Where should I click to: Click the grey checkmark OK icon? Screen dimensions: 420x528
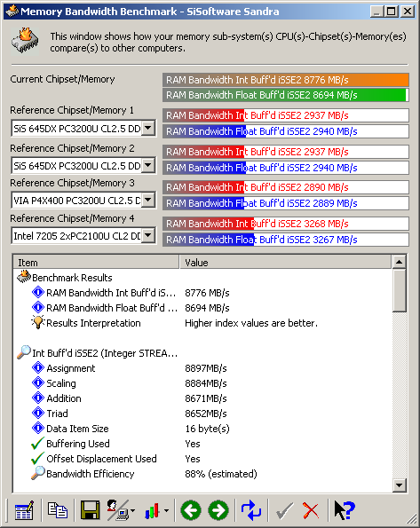[x=284, y=510]
